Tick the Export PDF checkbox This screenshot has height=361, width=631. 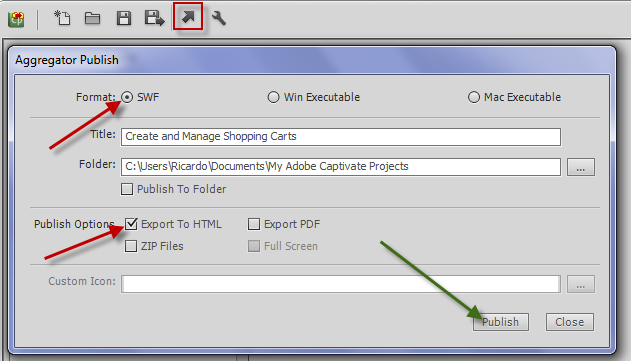point(254,224)
